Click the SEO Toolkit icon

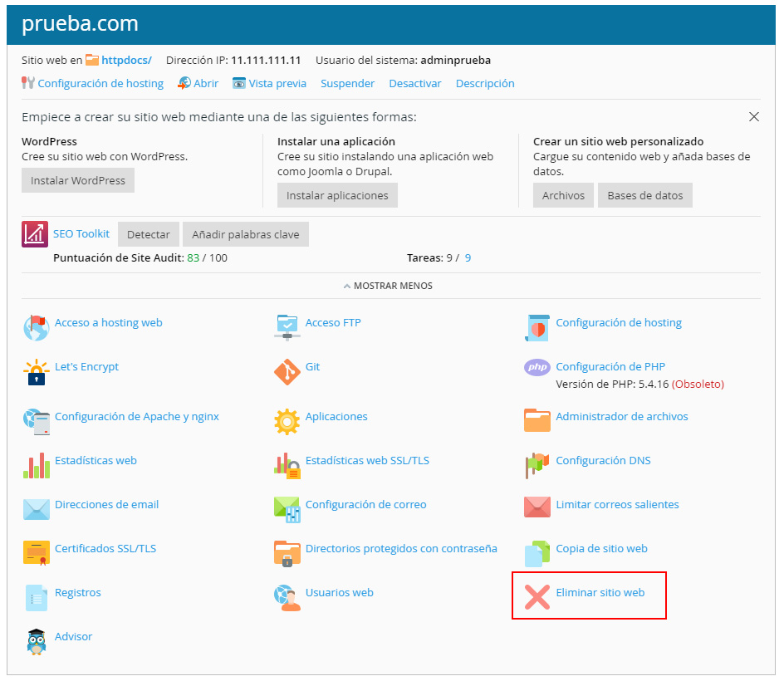[x=35, y=235]
